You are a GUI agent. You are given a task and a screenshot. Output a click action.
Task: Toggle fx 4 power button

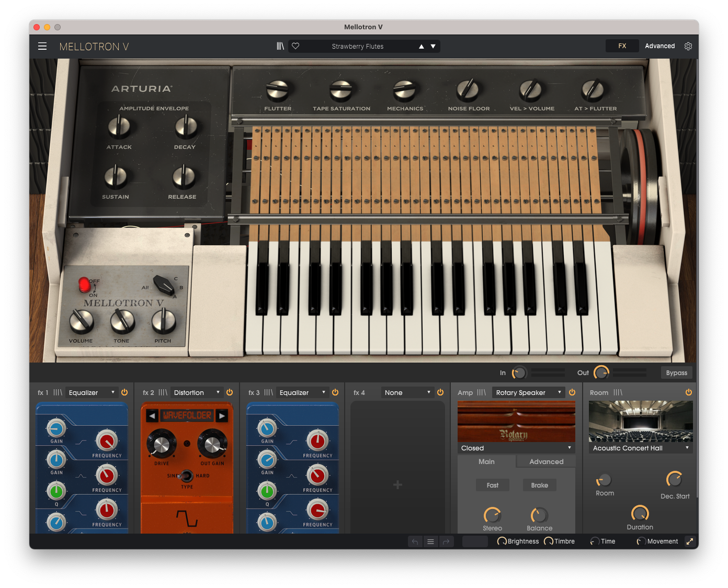pos(440,392)
